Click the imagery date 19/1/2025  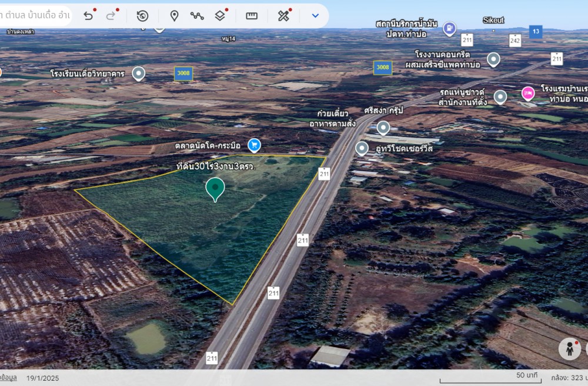[42, 378]
